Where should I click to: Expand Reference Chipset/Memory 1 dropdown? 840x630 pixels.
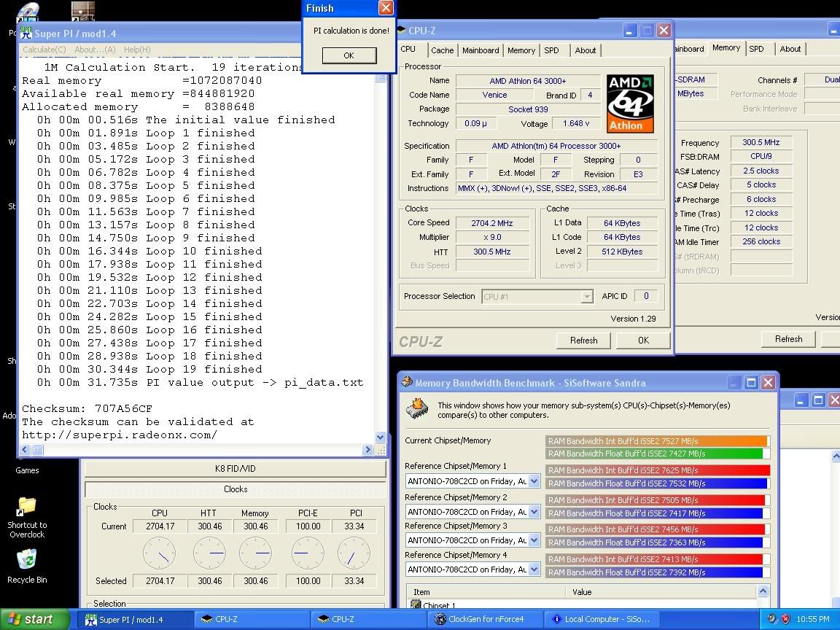(534, 481)
